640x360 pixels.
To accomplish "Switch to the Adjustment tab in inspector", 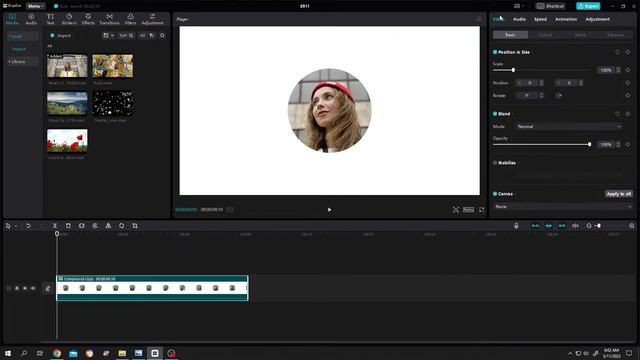I will tap(598, 19).
